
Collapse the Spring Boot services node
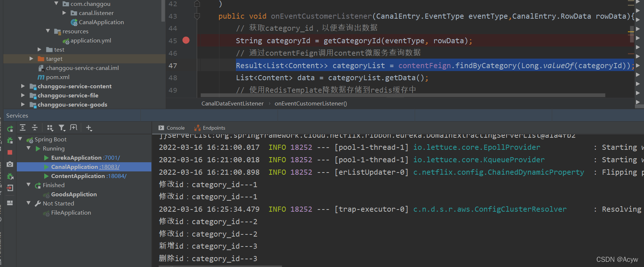click(20, 139)
